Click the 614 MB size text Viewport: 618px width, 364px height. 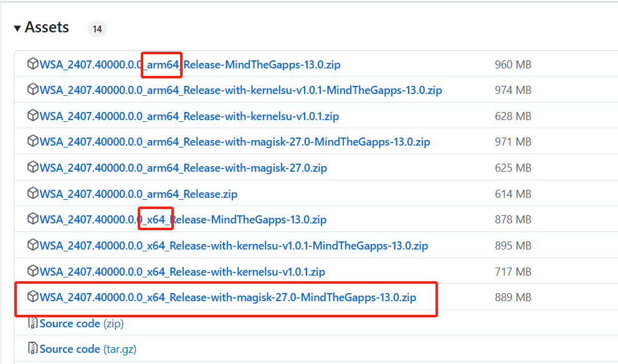(513, 194)
